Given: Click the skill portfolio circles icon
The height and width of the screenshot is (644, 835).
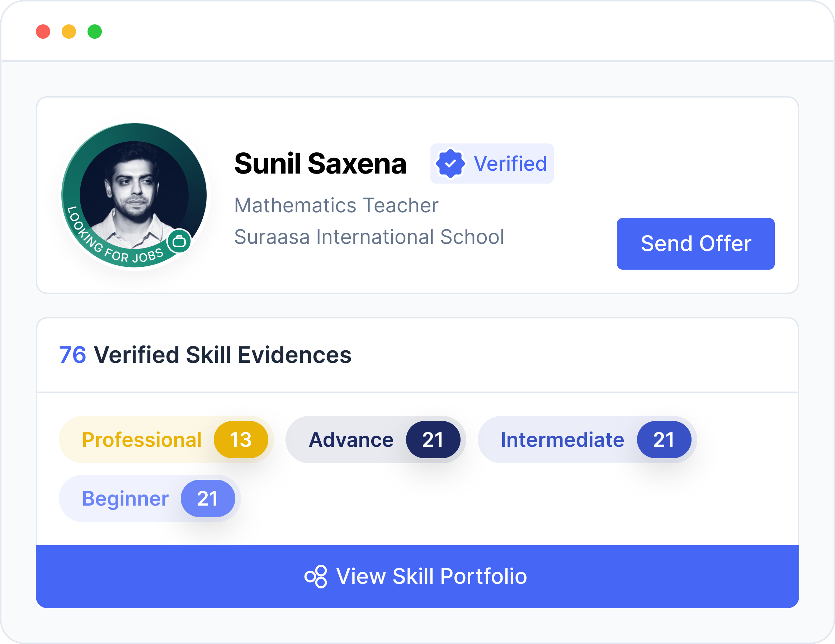Looking at the screenshot, I should click(316, 576).
